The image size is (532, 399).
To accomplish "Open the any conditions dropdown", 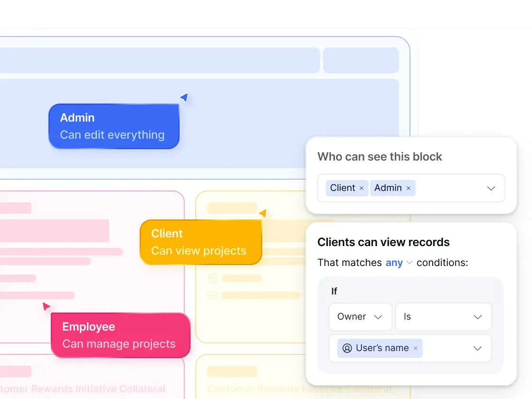I will [x=399, y=263].
